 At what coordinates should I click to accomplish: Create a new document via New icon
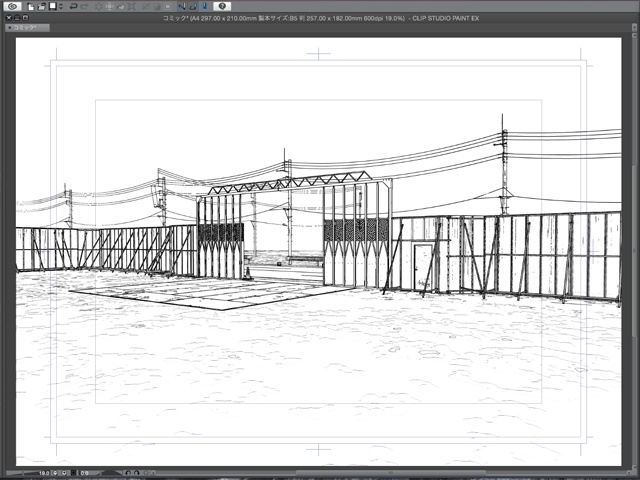[x=31, y=6]
